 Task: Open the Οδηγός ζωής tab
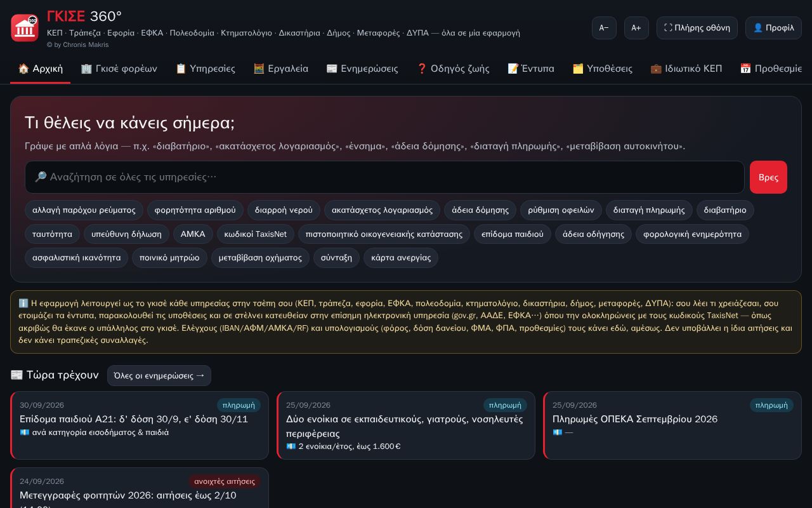point(453,69)
